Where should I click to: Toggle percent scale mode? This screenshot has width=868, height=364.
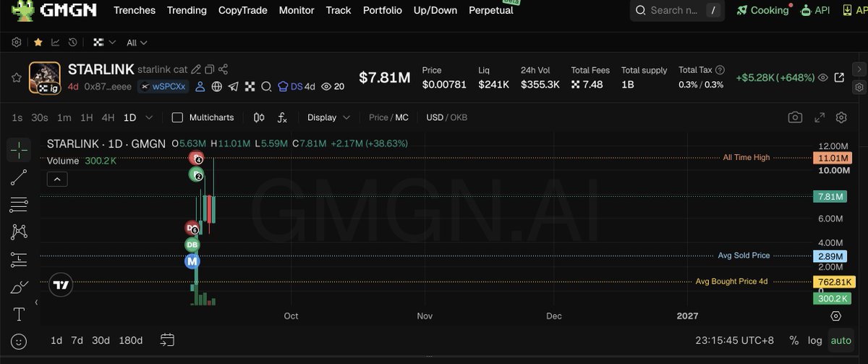793,340
